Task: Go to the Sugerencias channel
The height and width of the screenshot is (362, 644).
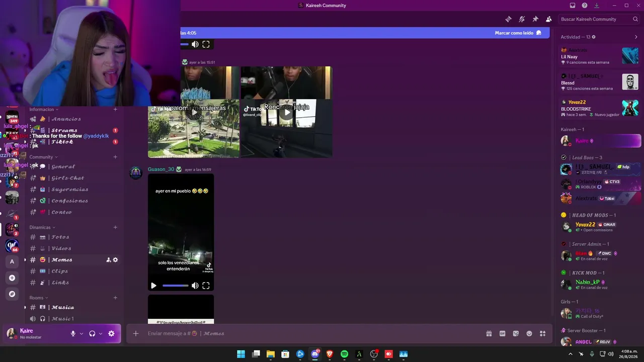Action: click(73, 190)
